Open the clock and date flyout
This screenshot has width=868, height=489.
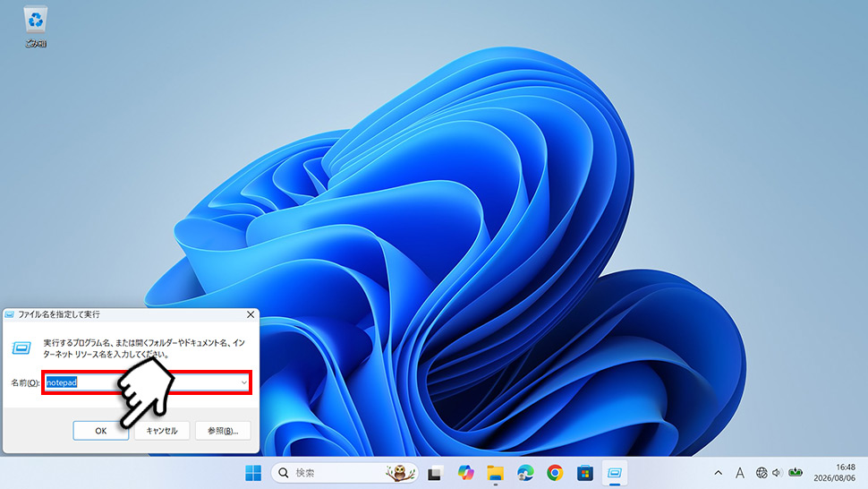click(834, 473)
